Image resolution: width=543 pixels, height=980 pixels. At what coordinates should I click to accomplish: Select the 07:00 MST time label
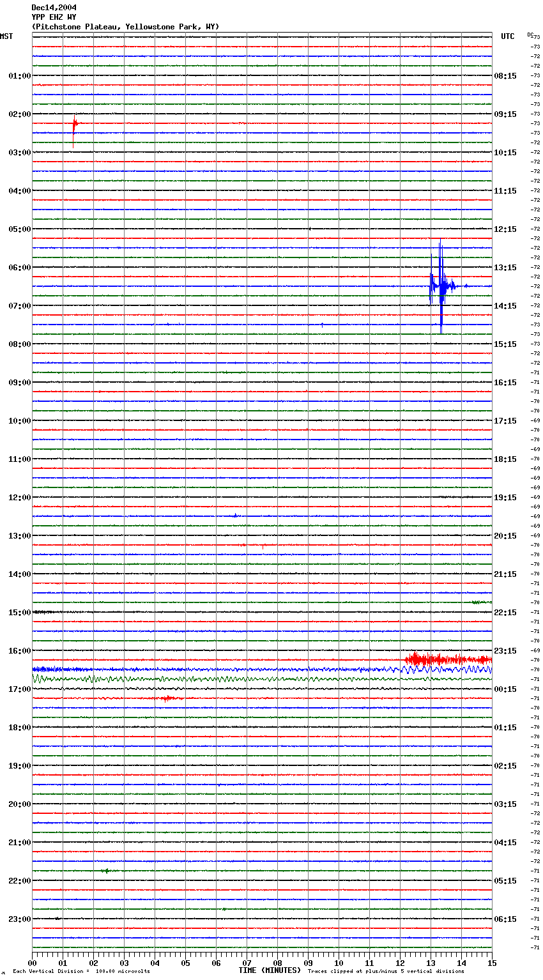(19, 306)
